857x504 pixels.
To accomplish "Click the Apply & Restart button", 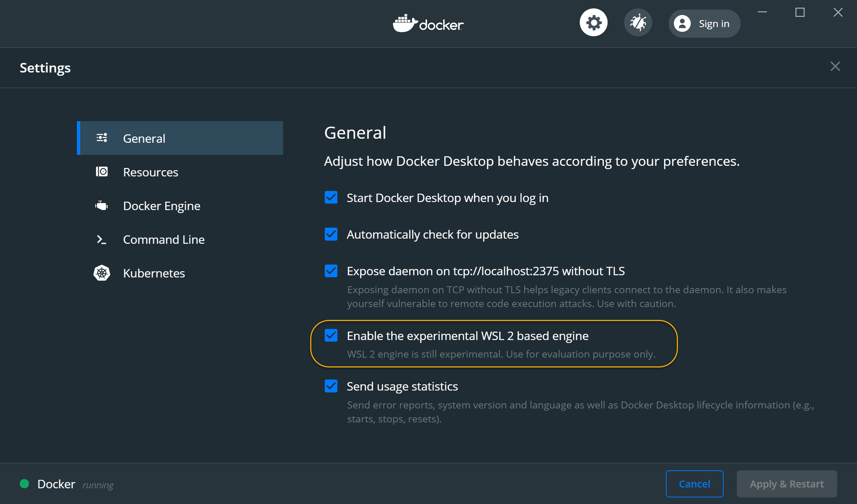I will (x=787, y=484).
